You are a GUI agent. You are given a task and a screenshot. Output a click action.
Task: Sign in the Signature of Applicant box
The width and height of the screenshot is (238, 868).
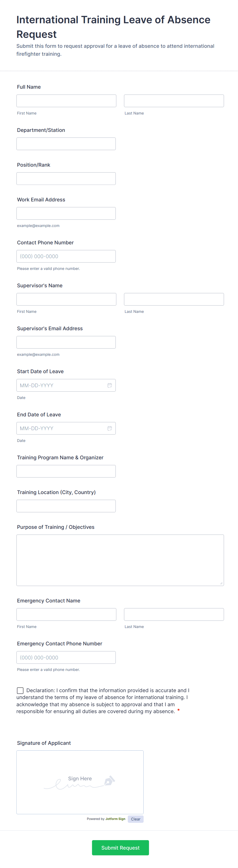[x=80, y=782]
